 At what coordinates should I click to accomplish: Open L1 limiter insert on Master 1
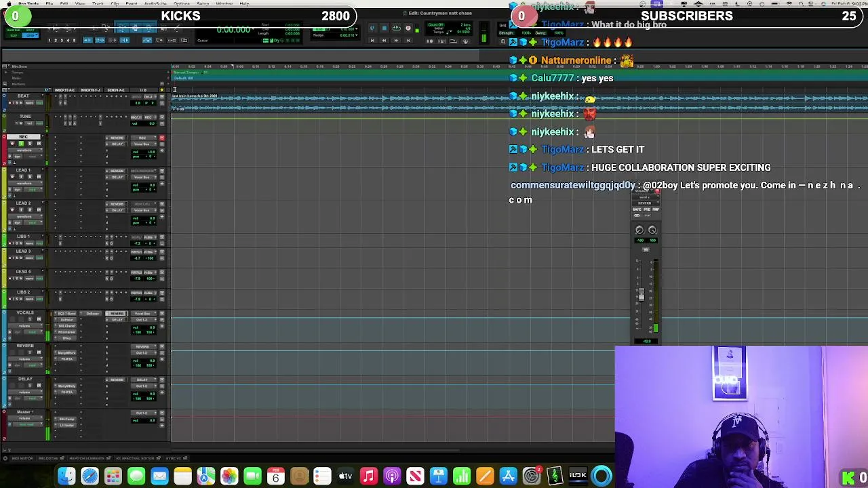click(x=66, y=425)
